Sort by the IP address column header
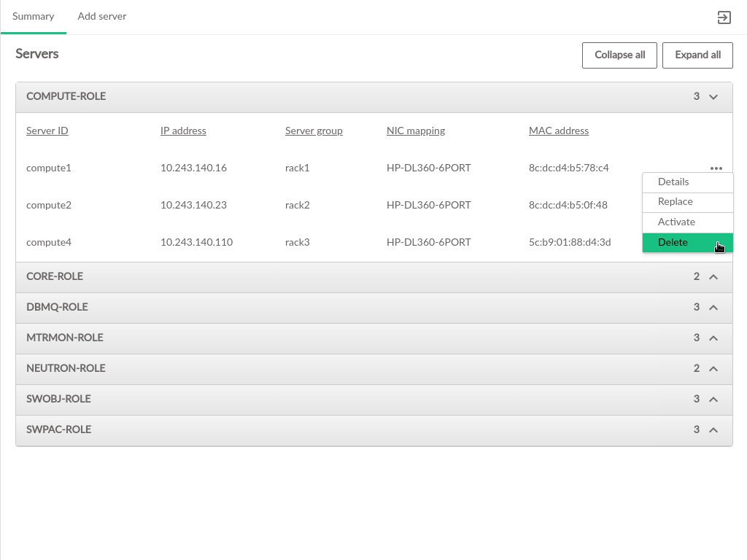Screen dimensions: 747x560 [183, 131]
